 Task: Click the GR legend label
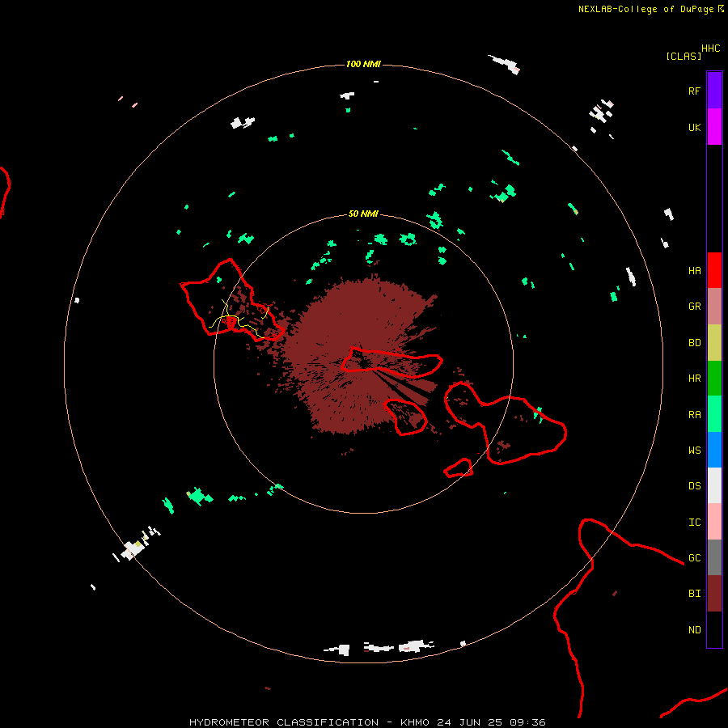(x=694, y=307)
